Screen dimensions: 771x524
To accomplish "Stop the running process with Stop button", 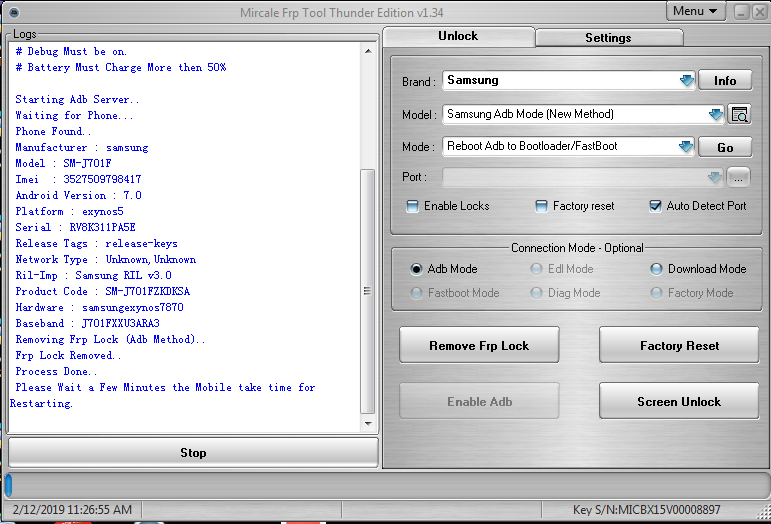I will [193, 453].
